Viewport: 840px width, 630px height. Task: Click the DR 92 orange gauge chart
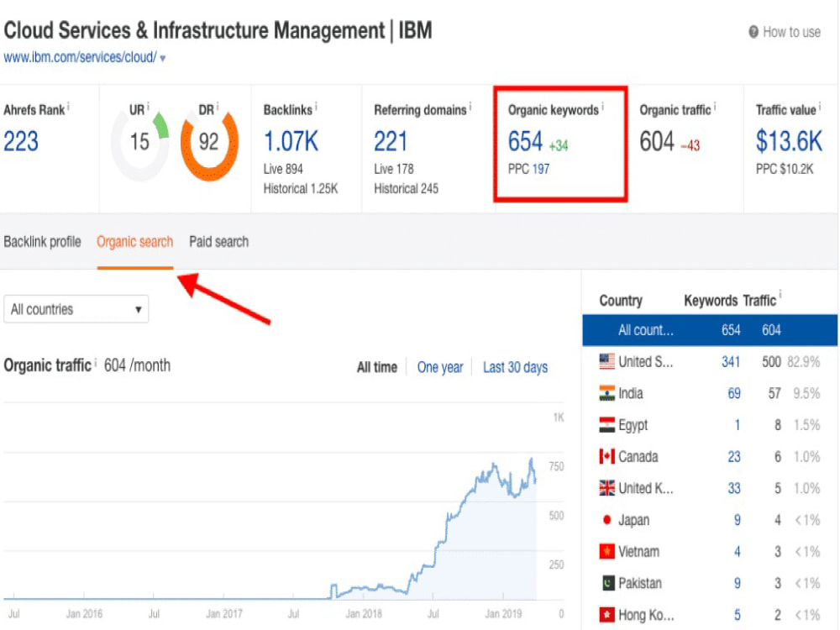tap(209, 143)
